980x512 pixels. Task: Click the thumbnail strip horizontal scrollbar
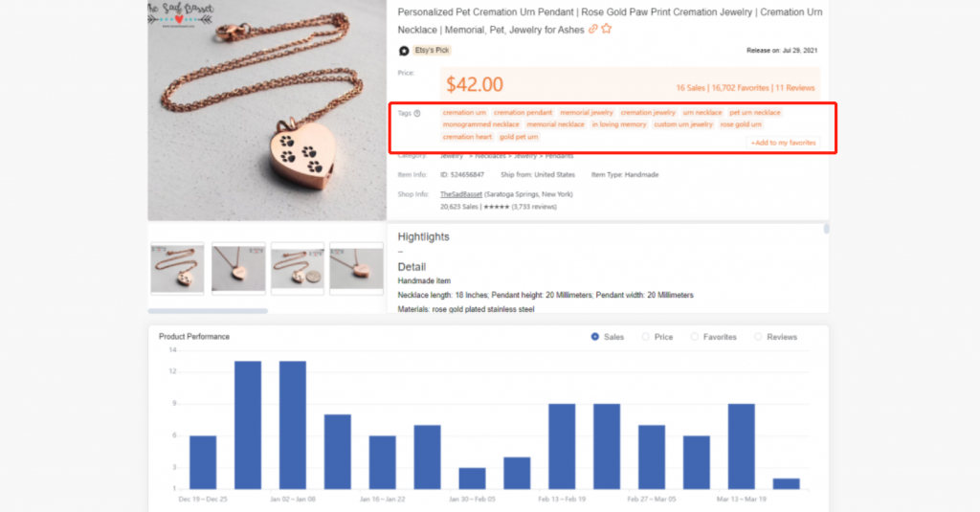tap(208, 311)
